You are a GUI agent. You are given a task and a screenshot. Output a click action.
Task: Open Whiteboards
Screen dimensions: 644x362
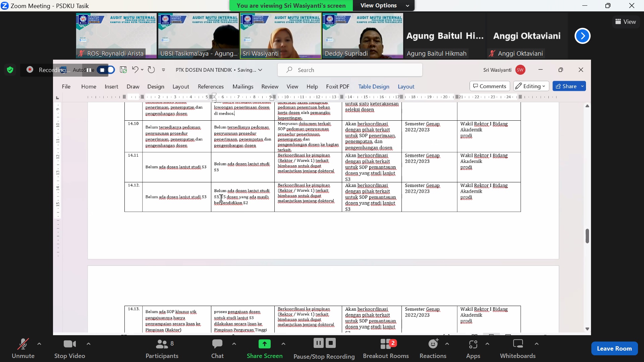coord(518,349)
